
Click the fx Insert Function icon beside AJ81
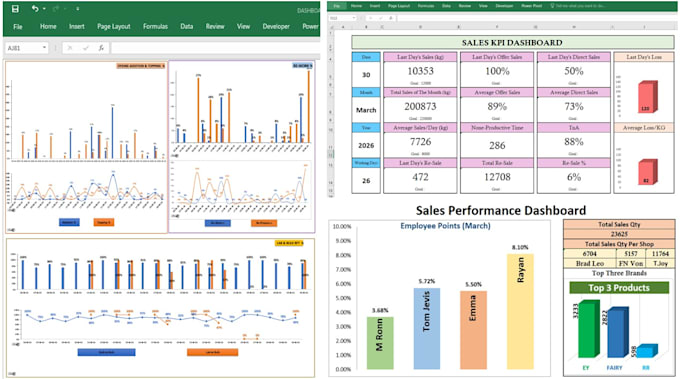tap(101, 48)
